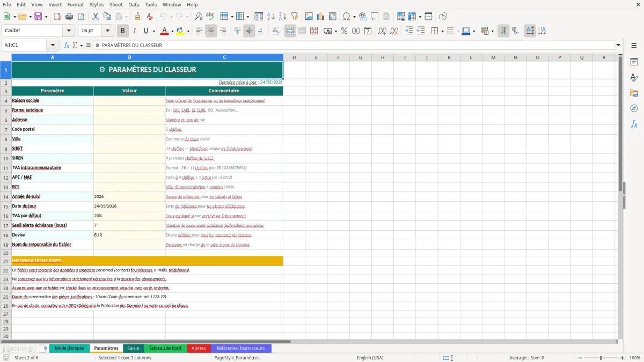Switch to the Alertes sheet tab
644x362 pixels.
199,348
